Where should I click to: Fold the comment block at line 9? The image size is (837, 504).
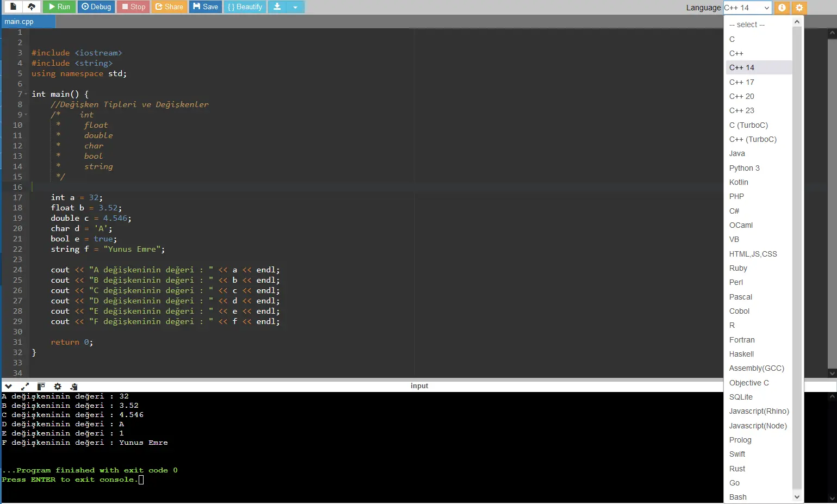click(x=26, y=115)
